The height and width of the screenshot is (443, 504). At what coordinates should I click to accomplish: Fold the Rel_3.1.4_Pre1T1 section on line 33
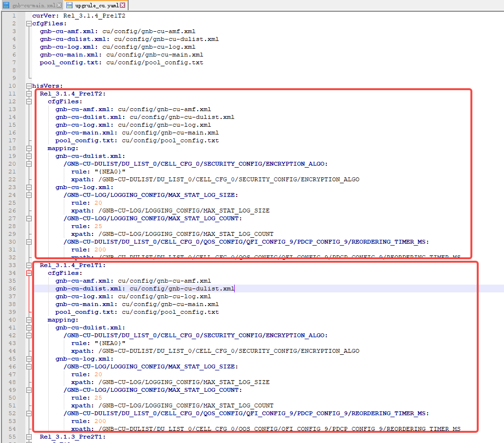(x=29, y=265)
